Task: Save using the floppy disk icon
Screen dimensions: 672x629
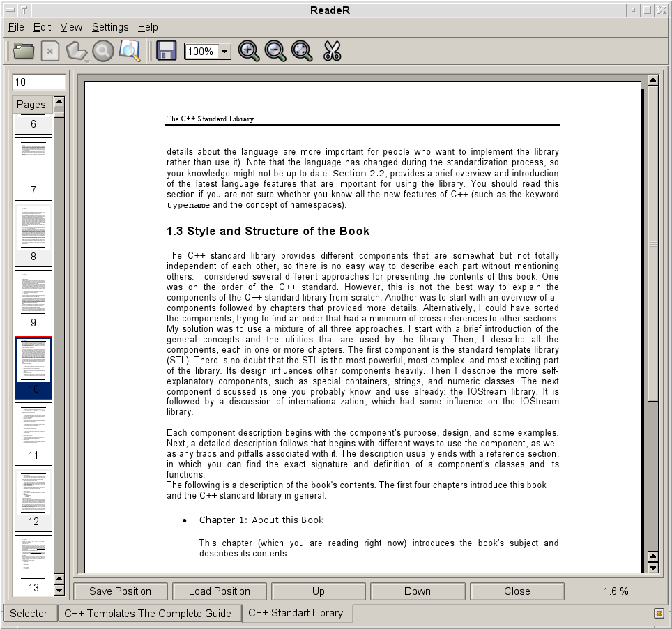Action: tap(167, 51)
